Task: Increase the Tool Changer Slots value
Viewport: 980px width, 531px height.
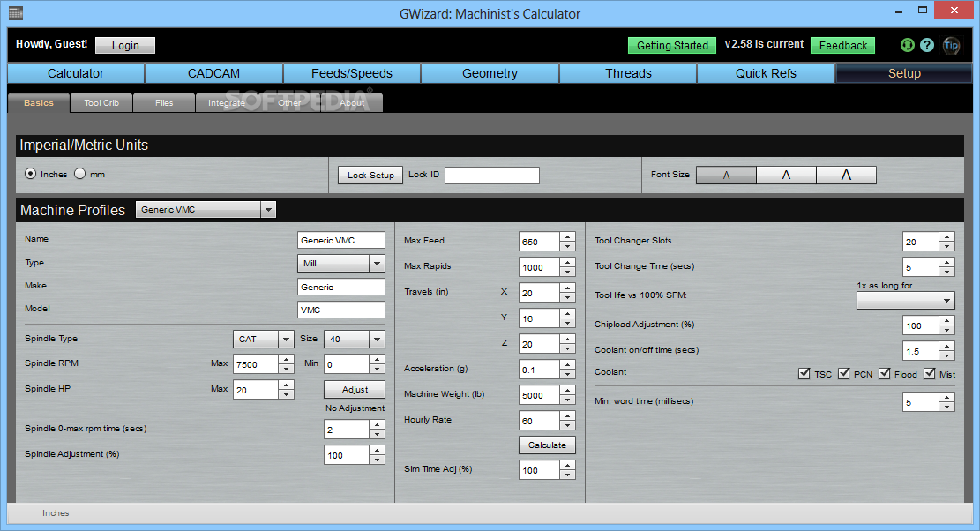Action: 946,237
